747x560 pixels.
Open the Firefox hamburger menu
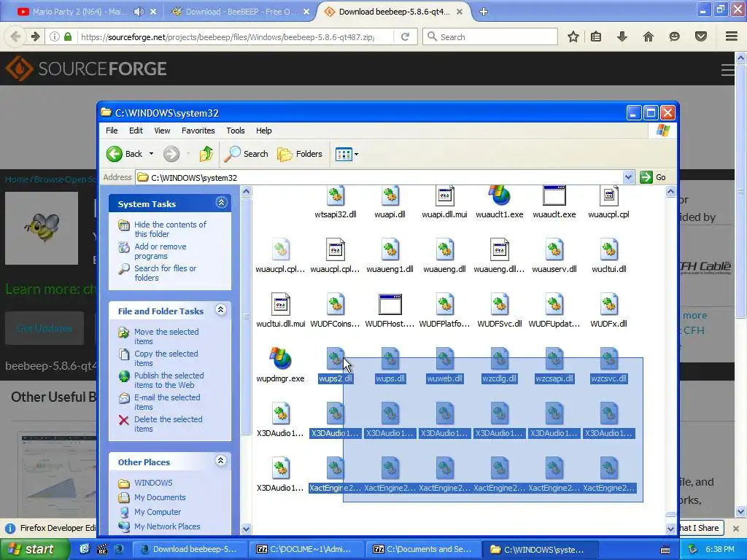tap(732, 36)
